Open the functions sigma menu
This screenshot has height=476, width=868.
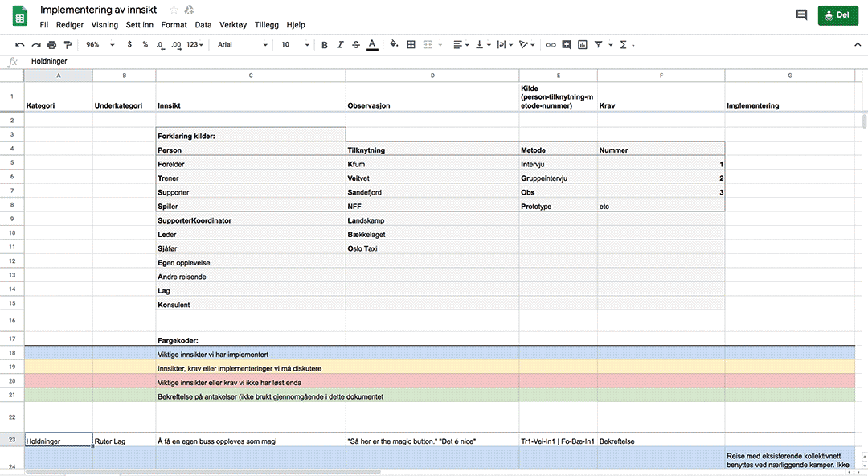626,45
